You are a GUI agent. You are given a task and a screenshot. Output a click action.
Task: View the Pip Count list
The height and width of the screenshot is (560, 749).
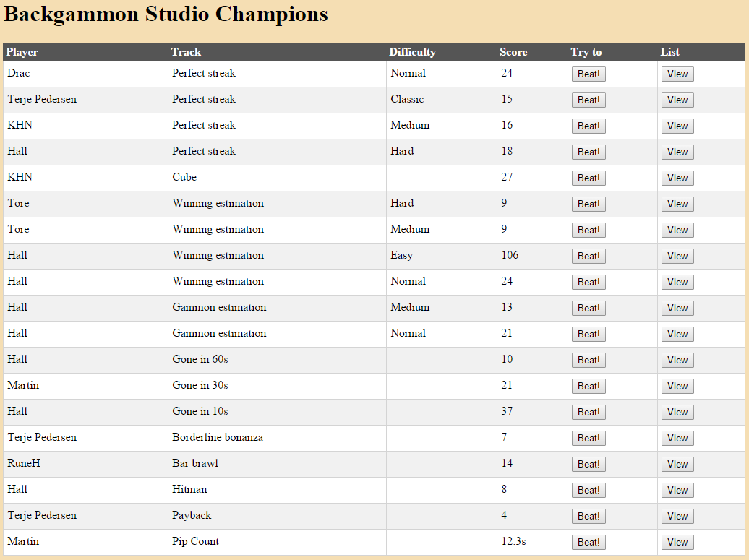(x=677, y=542)
